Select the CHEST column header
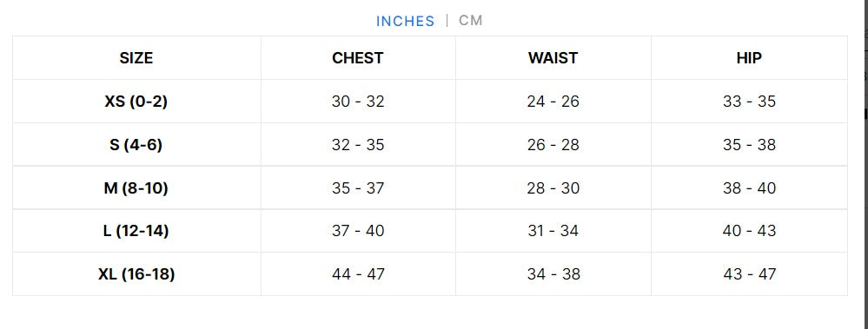The width and height of the screenshot is (868, 329). click(x=358, y=58)
